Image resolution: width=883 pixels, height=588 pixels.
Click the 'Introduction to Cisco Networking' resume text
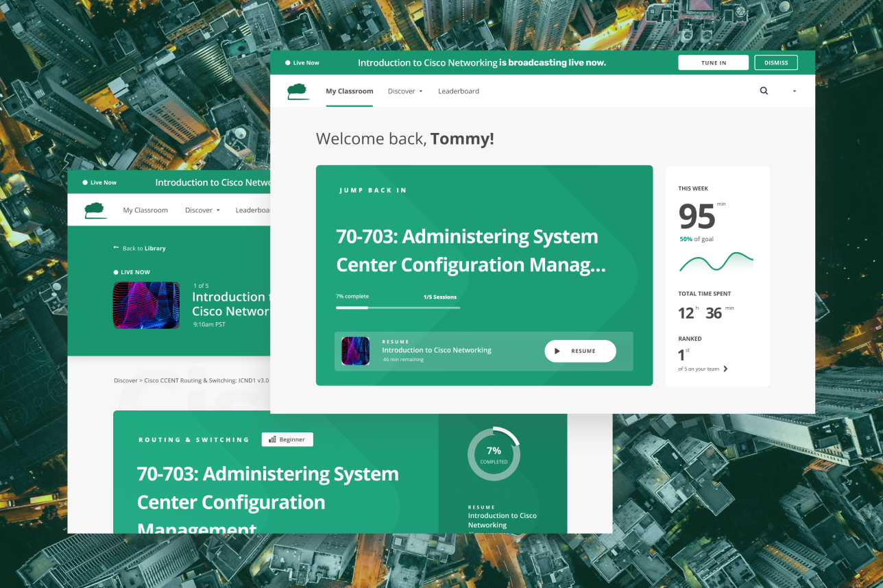437,350
